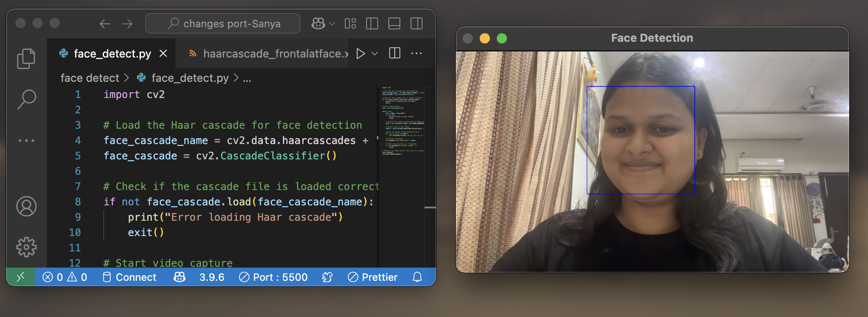Go forward in editor navigation history
This screenshot has width=868, height=317.
click(x=127, y=24)
